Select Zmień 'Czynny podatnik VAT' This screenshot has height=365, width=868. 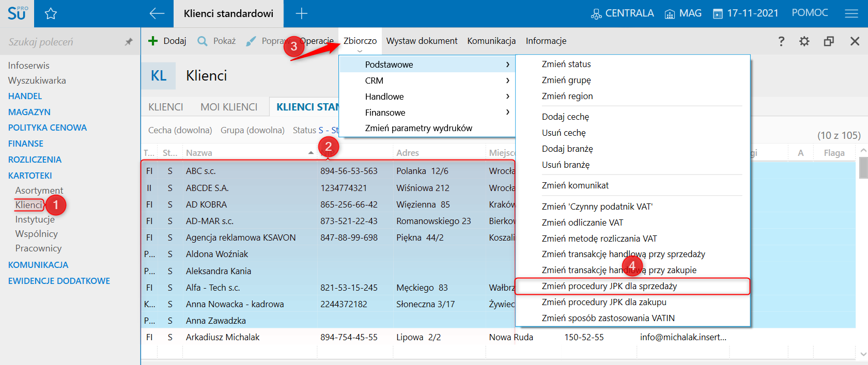[597, 207]
